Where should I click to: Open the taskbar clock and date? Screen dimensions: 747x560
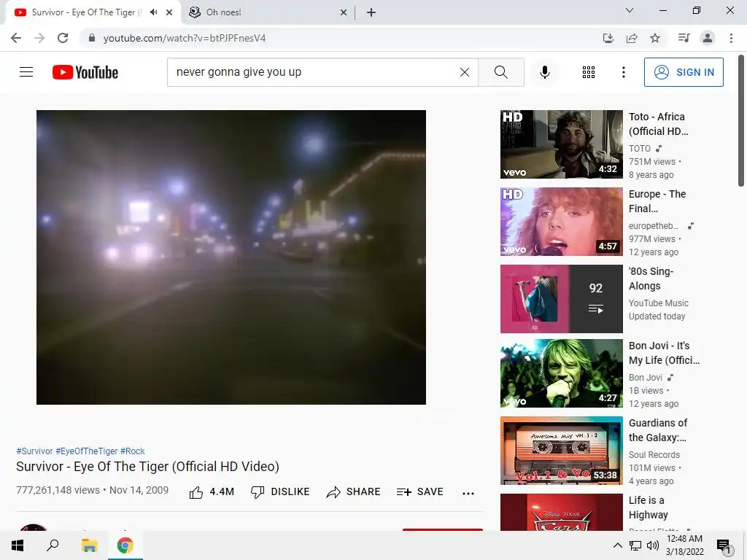(x=684, y=545)
